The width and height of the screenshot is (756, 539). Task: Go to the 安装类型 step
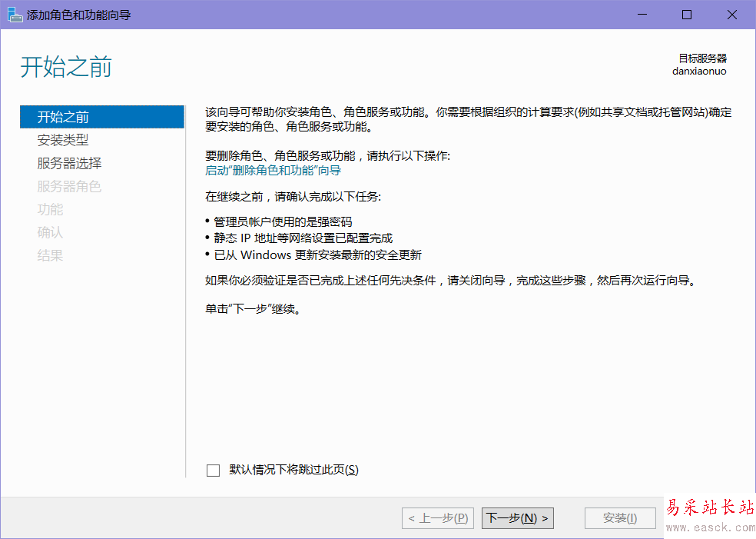63,140
